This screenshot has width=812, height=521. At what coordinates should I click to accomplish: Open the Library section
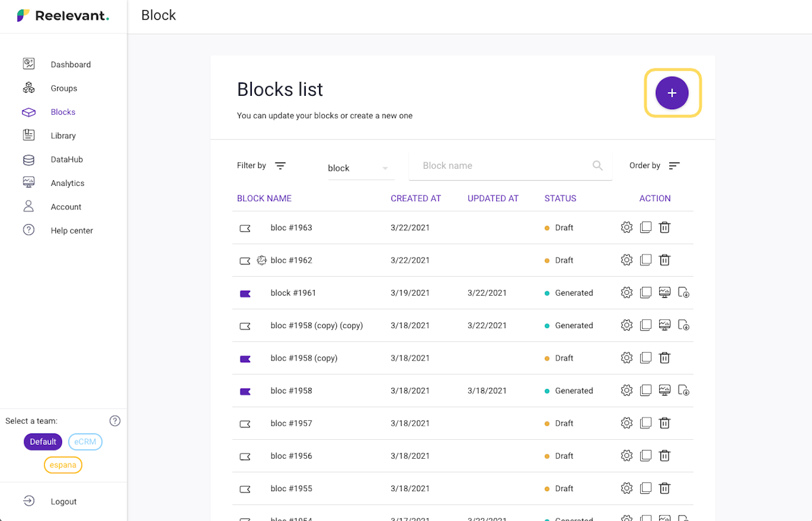63,136
